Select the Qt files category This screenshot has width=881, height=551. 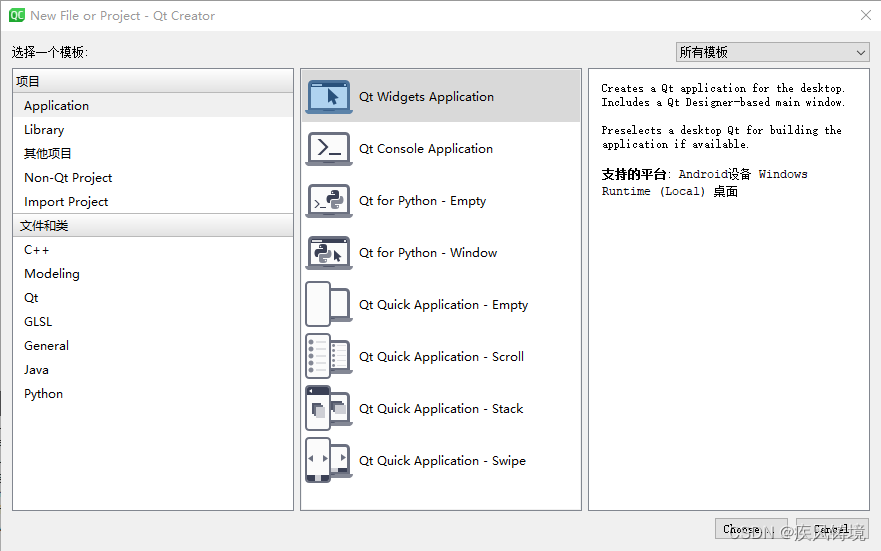click(x=153, y=298)
